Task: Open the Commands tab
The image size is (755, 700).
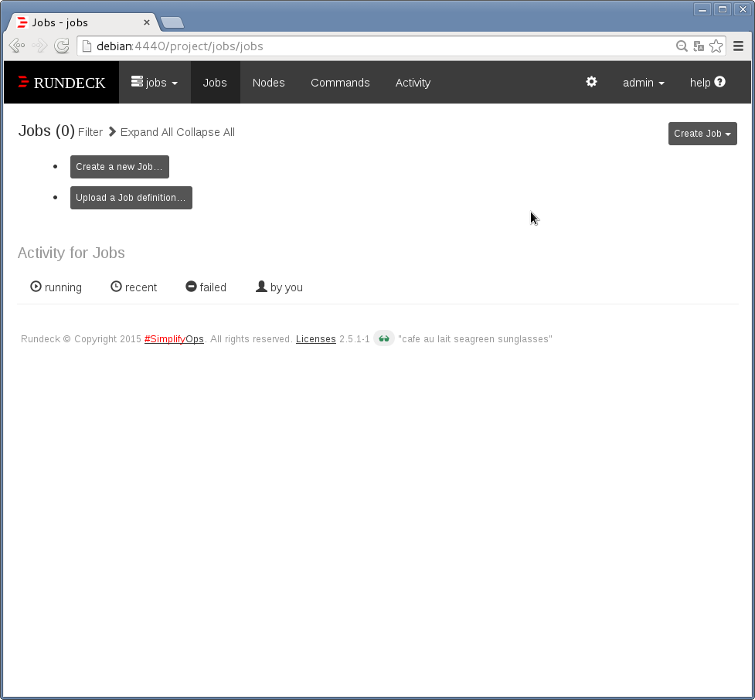Action: click(x=340, y=83)
